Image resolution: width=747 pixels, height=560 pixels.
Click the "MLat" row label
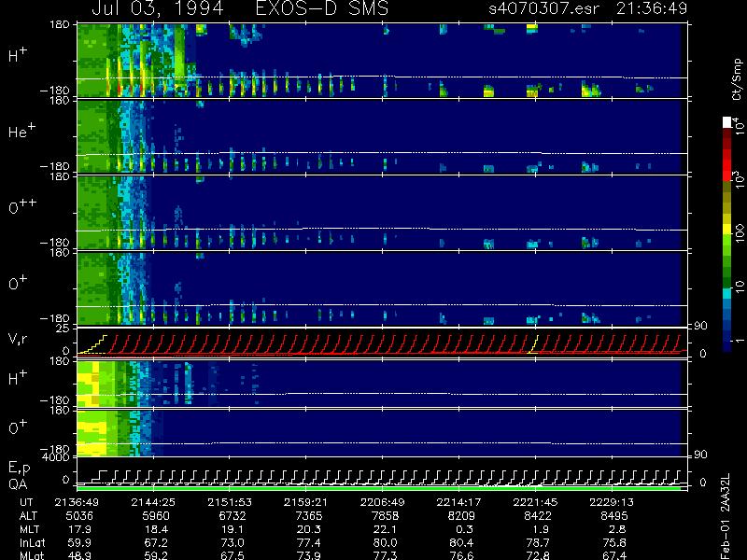[32, 555]
